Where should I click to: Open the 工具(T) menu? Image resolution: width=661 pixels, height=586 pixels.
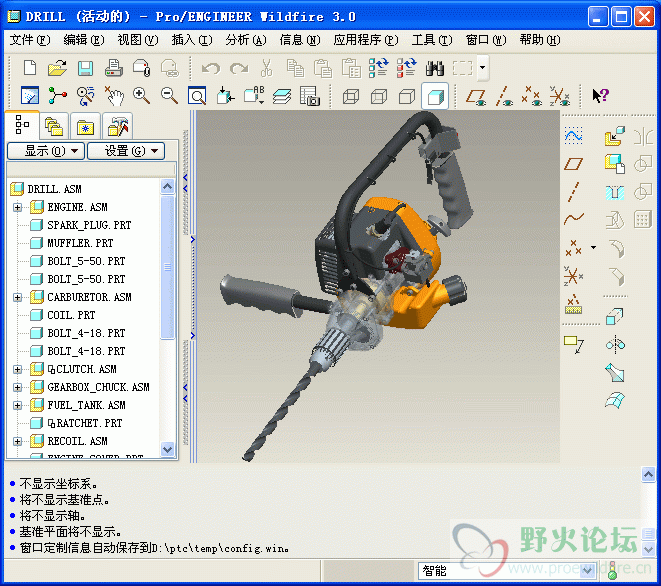432,40
